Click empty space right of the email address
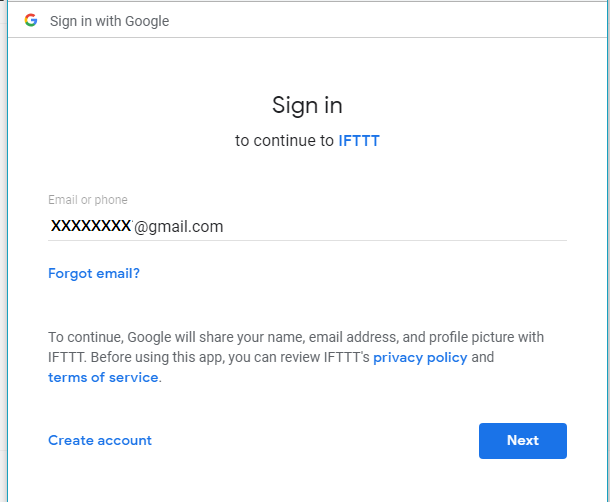This screenshot has width=610, height=503. click(x=395, y=226)
